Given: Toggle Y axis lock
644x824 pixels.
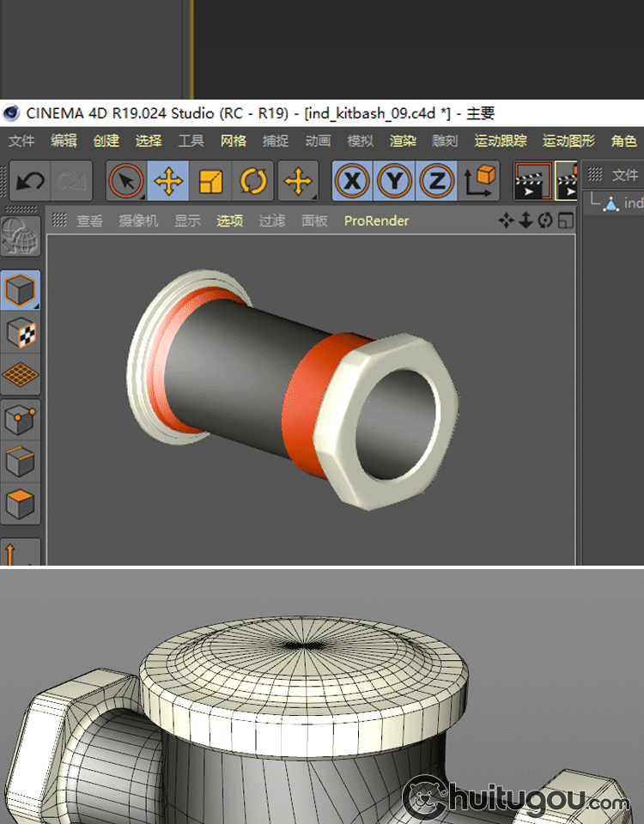Looking at the screenshot, I should coord(394,181).
